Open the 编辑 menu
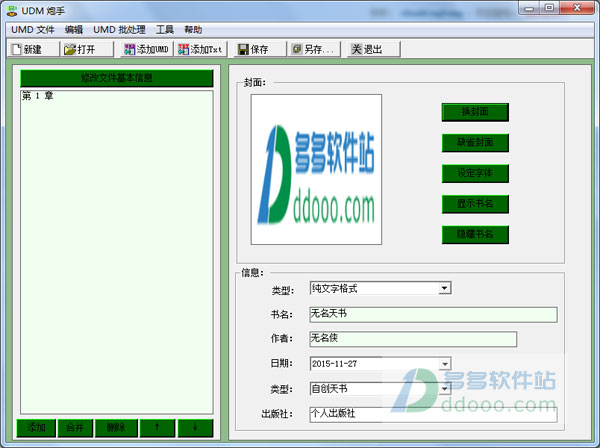The width and height of the screenshot is (600, 448). tap(74, 30)
